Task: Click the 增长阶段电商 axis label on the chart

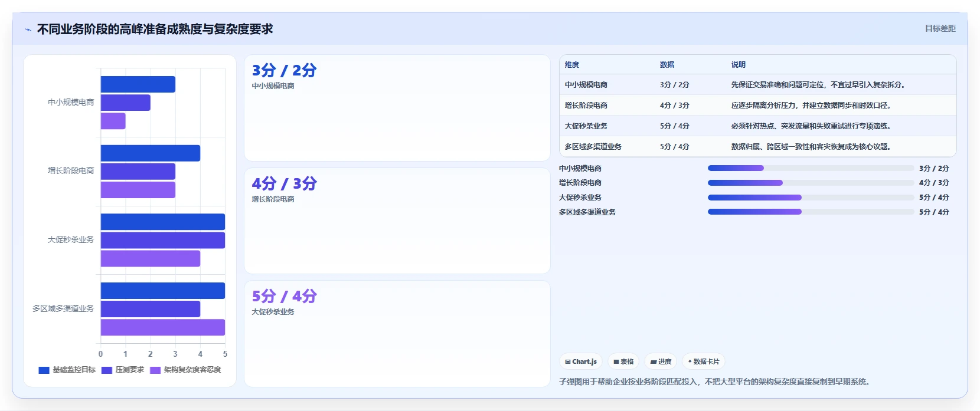Action: [x=71, y=171]
